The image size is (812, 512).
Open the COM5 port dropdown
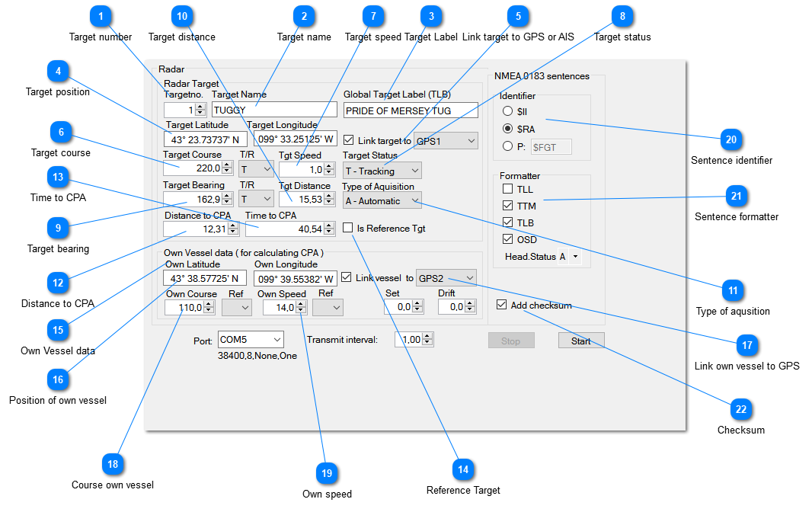[x=250, y=339]
